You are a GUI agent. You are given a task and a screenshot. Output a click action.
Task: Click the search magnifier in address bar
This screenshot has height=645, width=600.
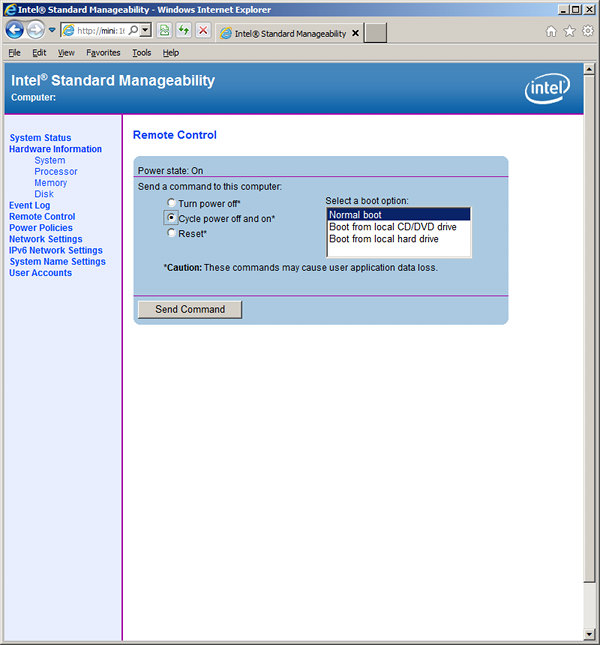point(133,30)
